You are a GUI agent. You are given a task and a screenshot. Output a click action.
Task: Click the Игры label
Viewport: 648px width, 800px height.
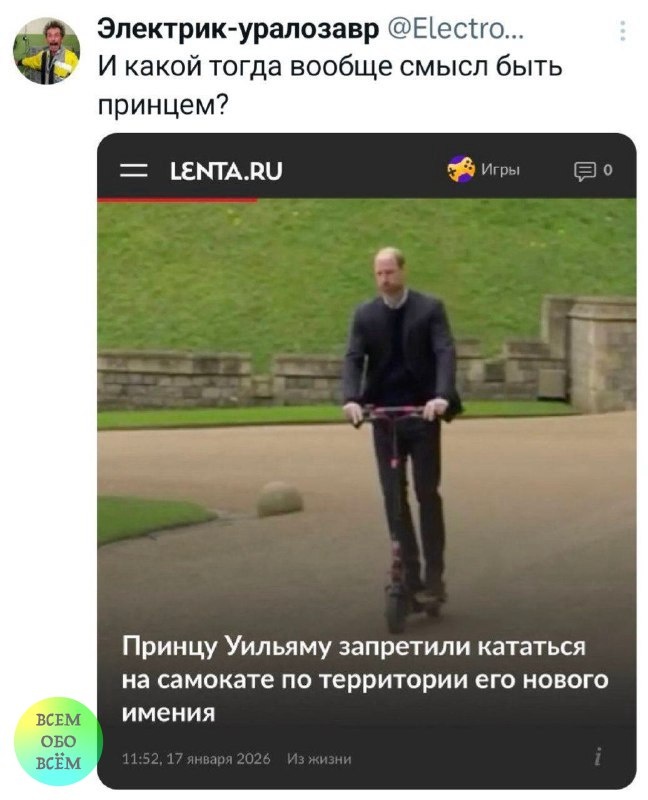pyautogui.click(x=501, y=169)
